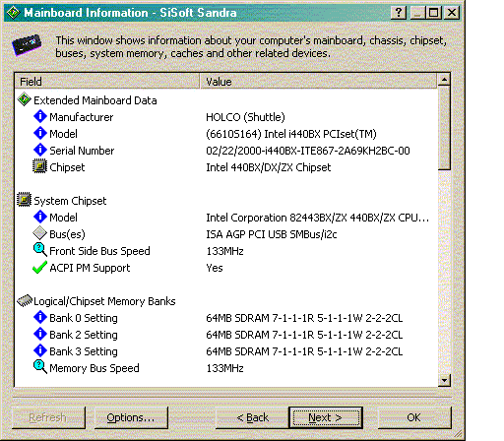Click the info icon beside Model under Extended Mainboard Data
The height and width of the screenshot is (441, 504).
click(x=40, y=133)
